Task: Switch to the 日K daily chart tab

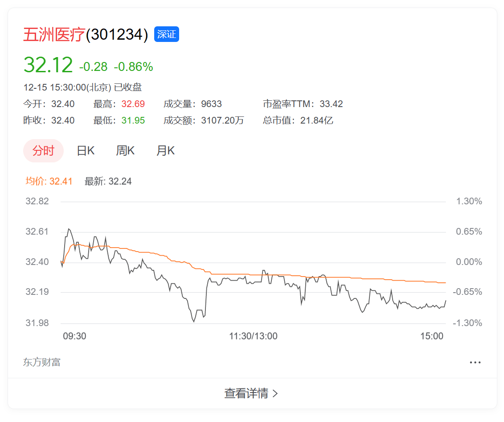Action: [85, 150]
